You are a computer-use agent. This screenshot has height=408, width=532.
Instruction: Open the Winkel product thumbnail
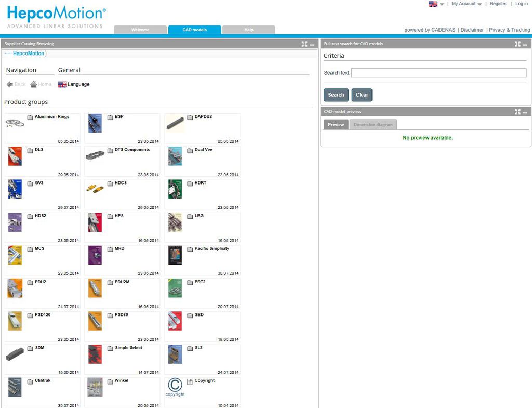pos(95,387)
